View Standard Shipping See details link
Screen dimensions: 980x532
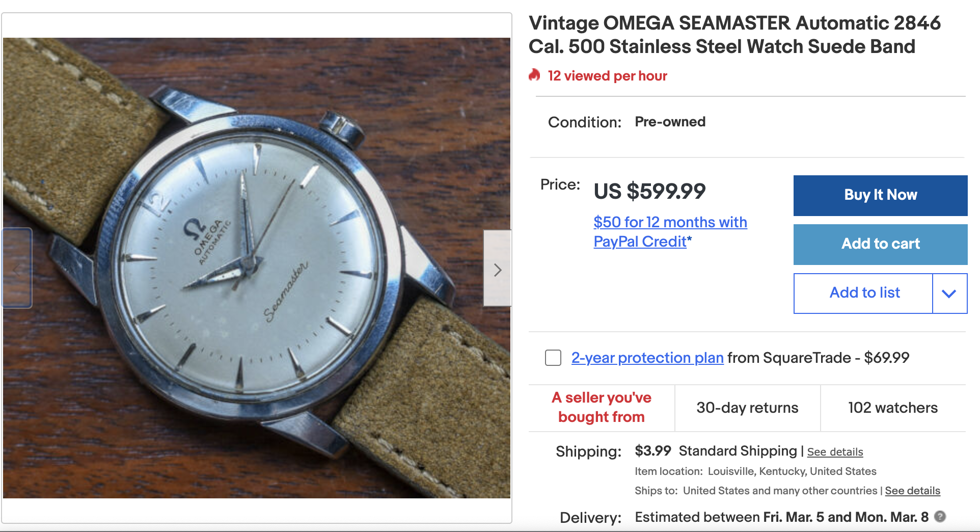click(835, 452)
